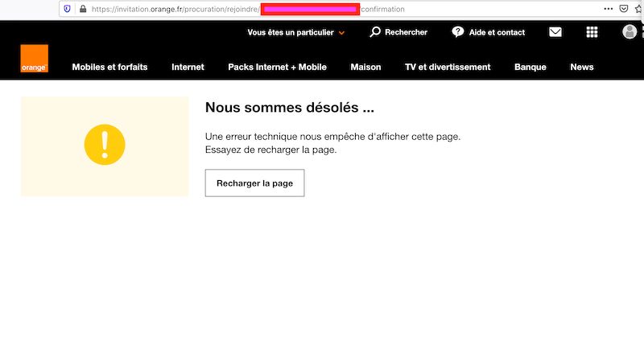Open the services grid icon
644x337 pixels.
point(592,32)
